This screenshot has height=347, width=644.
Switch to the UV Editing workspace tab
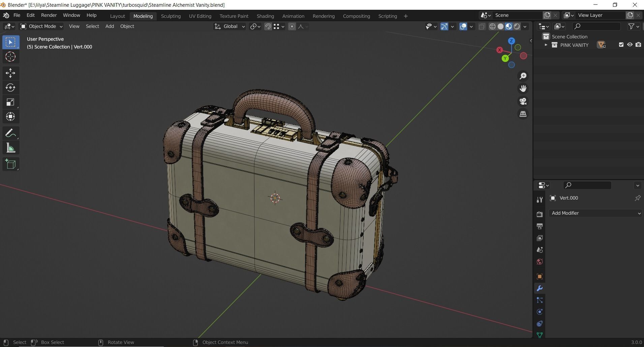[x=200, y=16]
